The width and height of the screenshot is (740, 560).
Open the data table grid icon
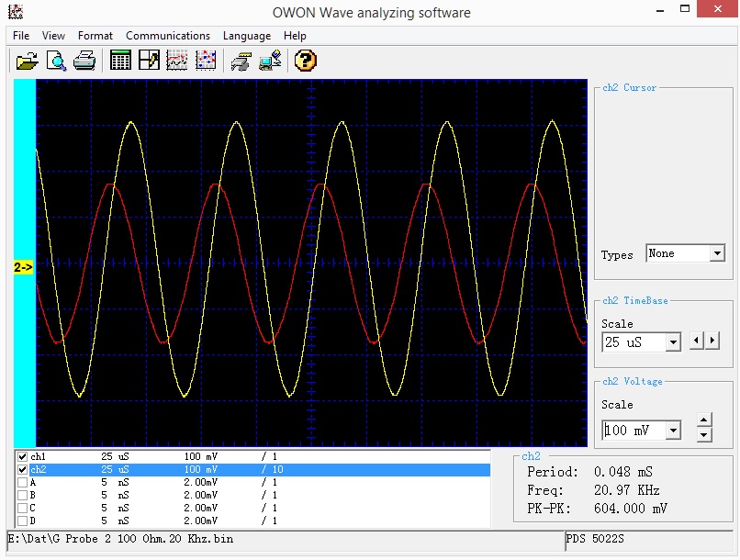click(x=120, y=61)
